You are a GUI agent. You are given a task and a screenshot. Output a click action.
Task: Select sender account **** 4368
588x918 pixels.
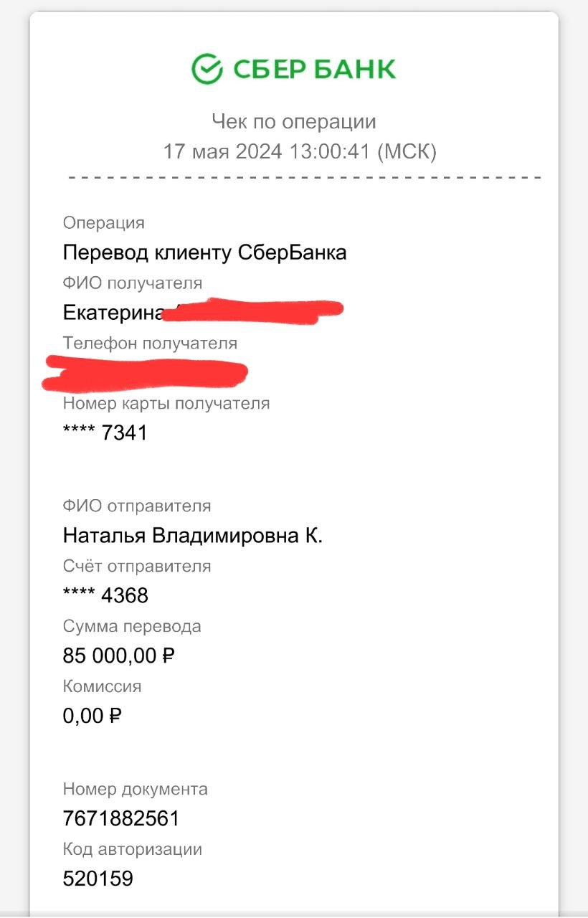[106, 595]
